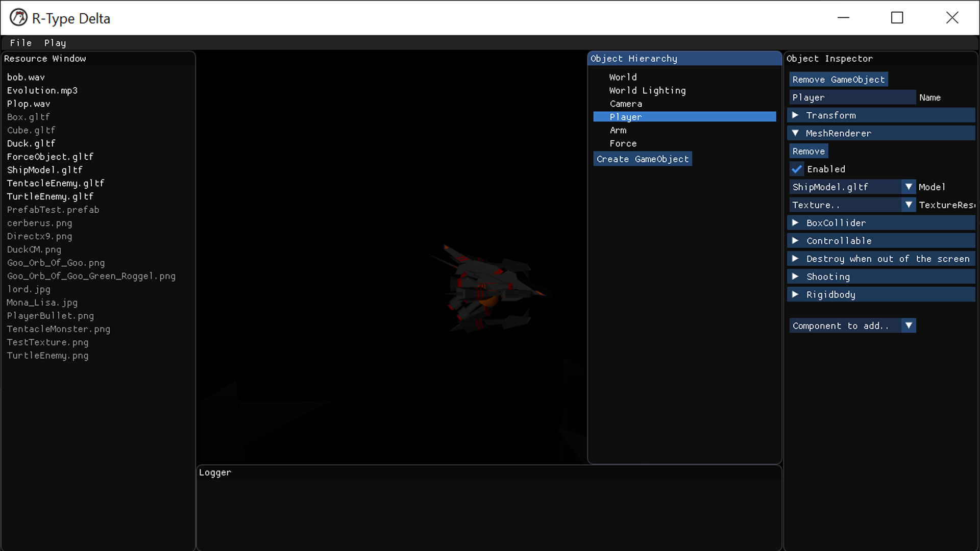Open Component to add dropdown
The height and width of the screenshot is (551, 980).
click(x=852, y=325)
